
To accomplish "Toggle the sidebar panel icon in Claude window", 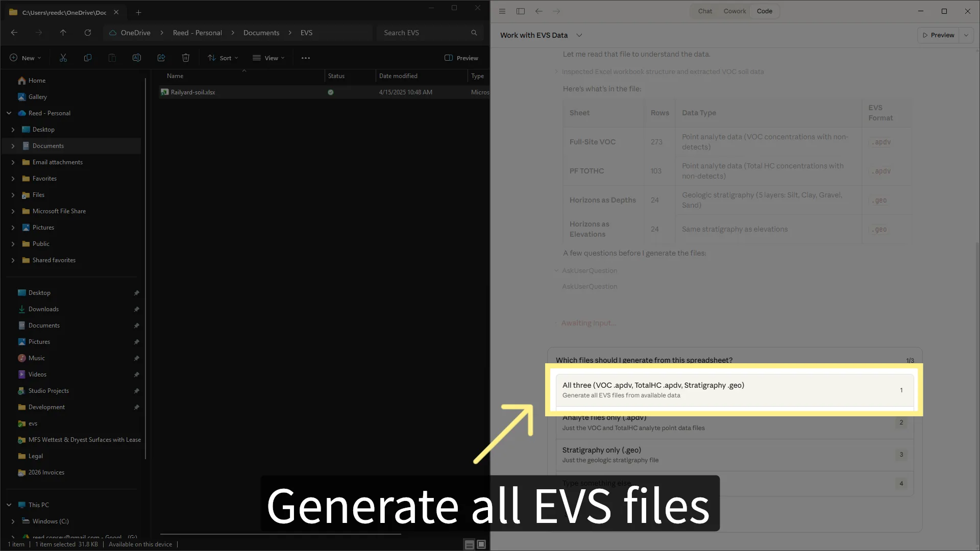I will tap(521, 11).
